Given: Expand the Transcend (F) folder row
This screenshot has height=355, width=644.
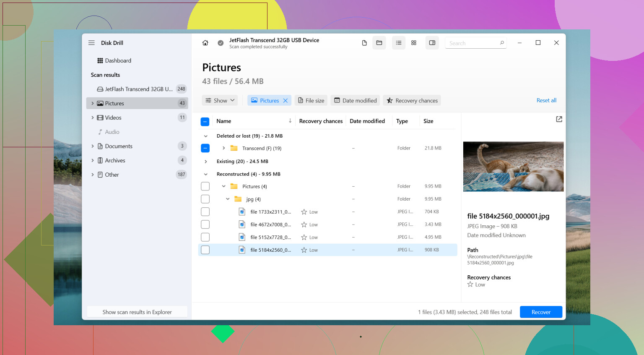Looking at the screenshot, I should pos(223,148).
